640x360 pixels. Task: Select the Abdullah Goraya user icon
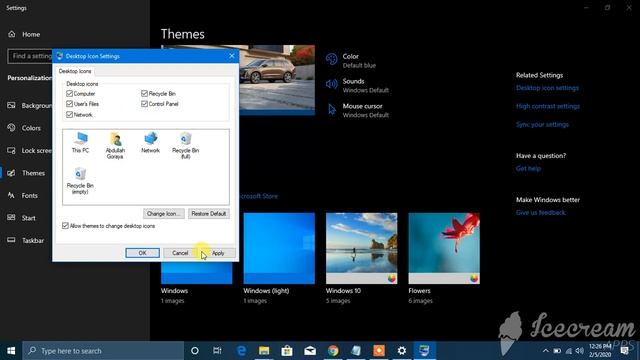(115, 146)
